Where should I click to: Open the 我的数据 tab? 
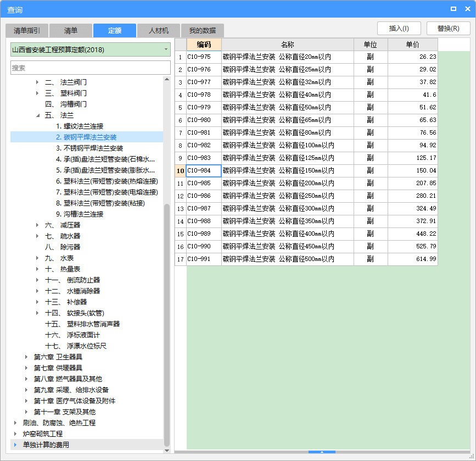point(203,31)
